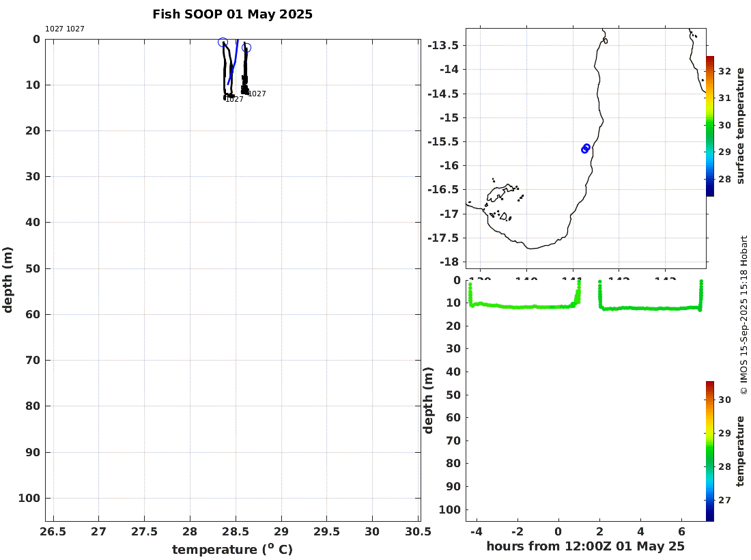
Task: Click the bottom temperature colorbar
Action: [710, 451]
